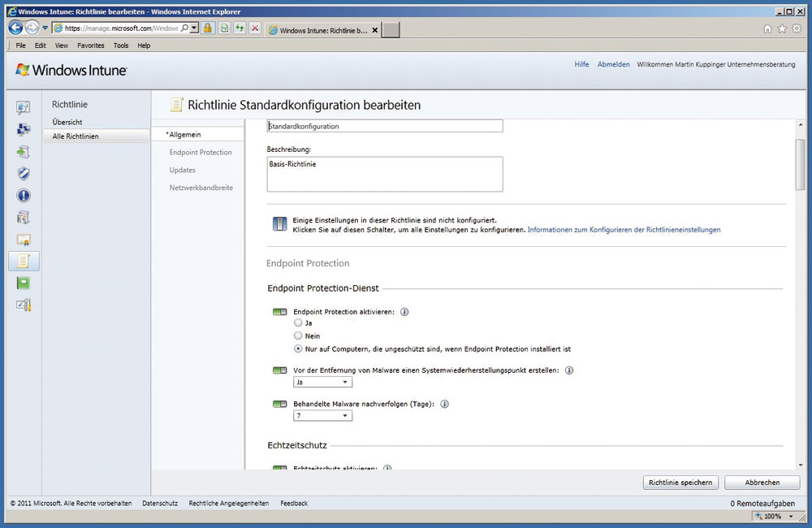Open Übersicht in the Richtlinie navigation
812x528 pixels.
(x=67, y=122)
